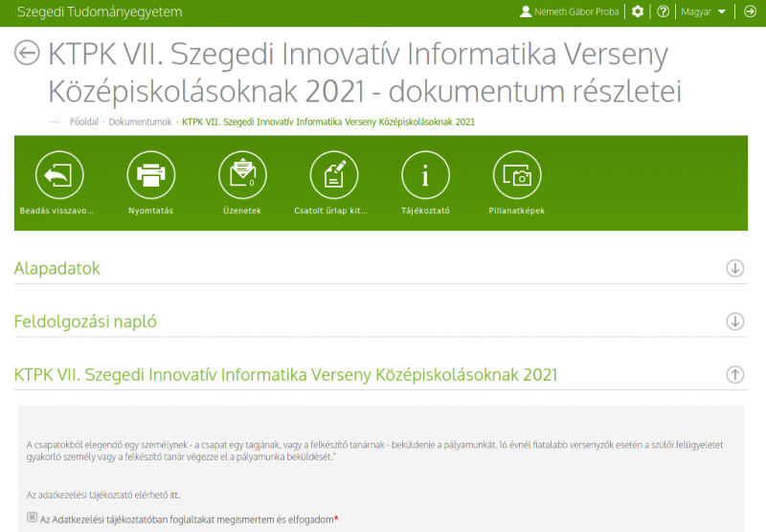The width and height of the screenshot is (766, 532).
Task: Click the logout arrow icon
Action: click(750, 11)
